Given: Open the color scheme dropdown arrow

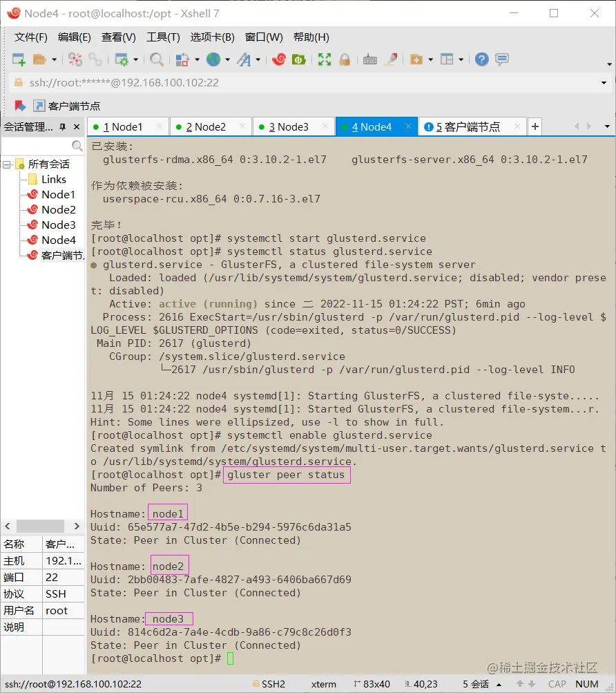Looking at the screenshot, I should pos(197,59).
